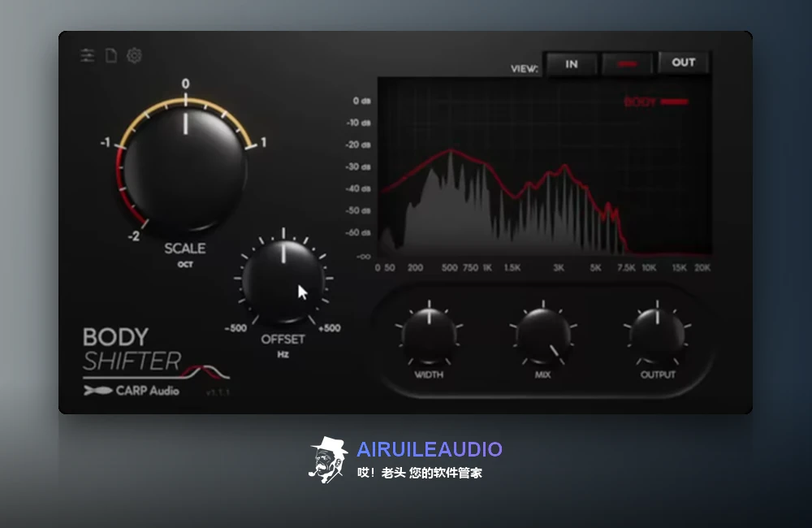The image size is (812, 528).
Task: Click the document file icon
Action: 110,55
